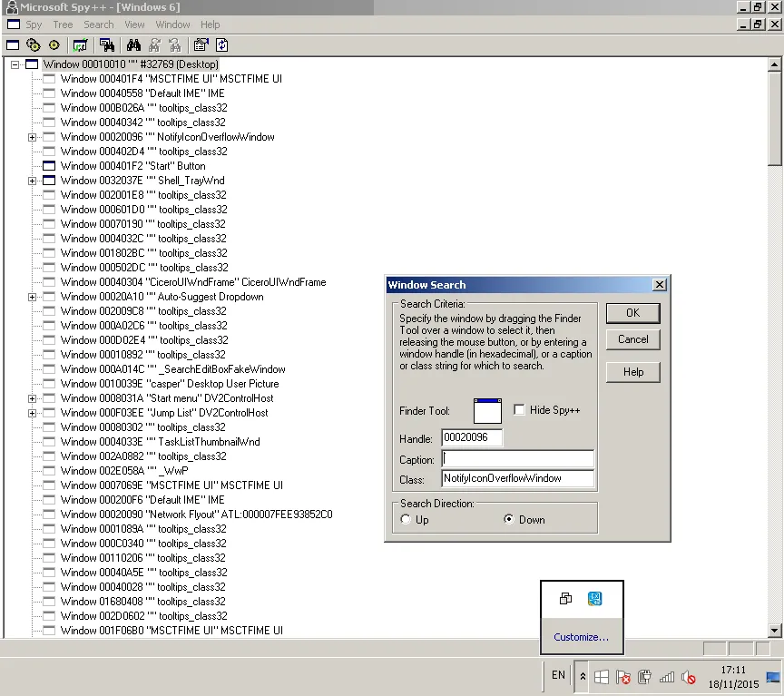This screenshot has width=784, height=696.
Task: Click the Find Previous binoculars icon
Action: point(175,45)
